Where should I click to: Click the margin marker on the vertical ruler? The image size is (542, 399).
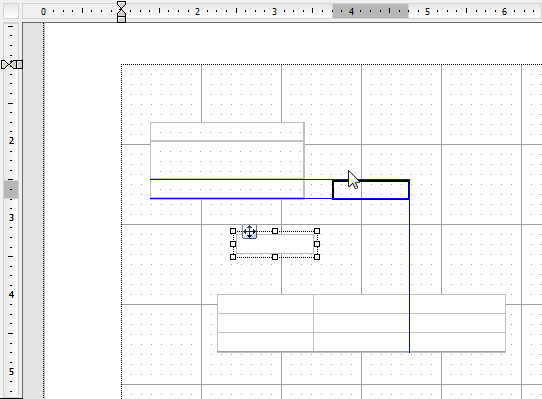tap(12, 64)
